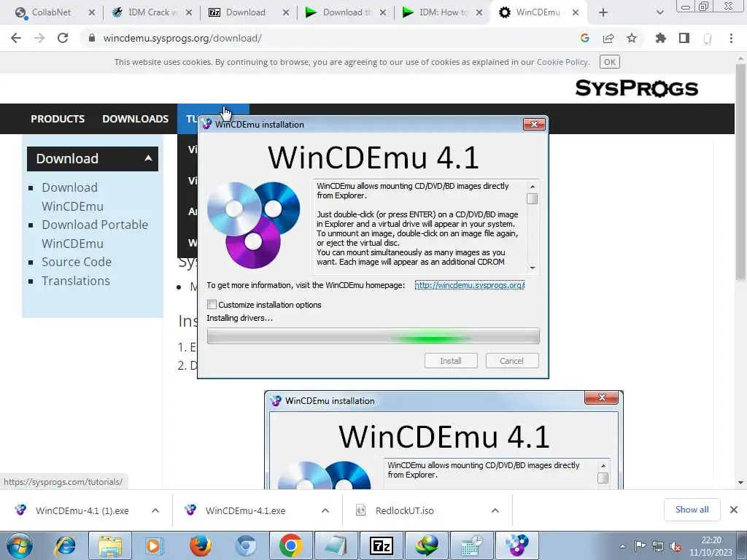Open the Translations sidebar link

(76, 281)
